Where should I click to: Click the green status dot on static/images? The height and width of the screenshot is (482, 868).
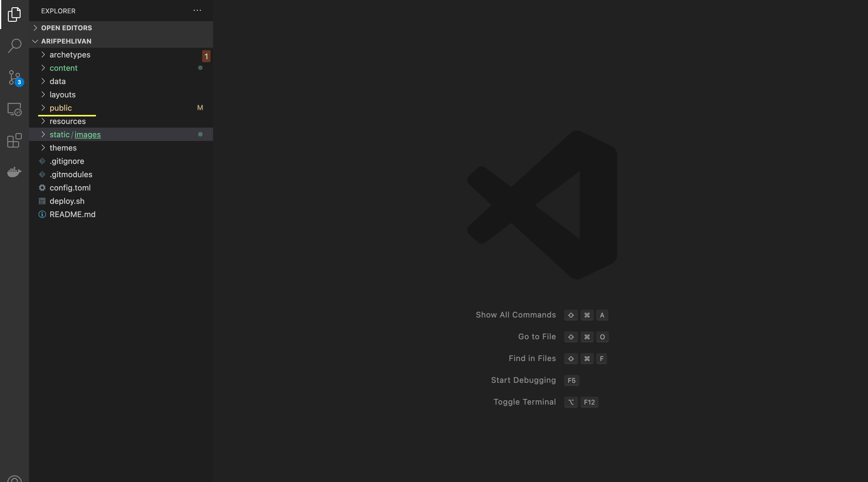(x=200, y=134)
